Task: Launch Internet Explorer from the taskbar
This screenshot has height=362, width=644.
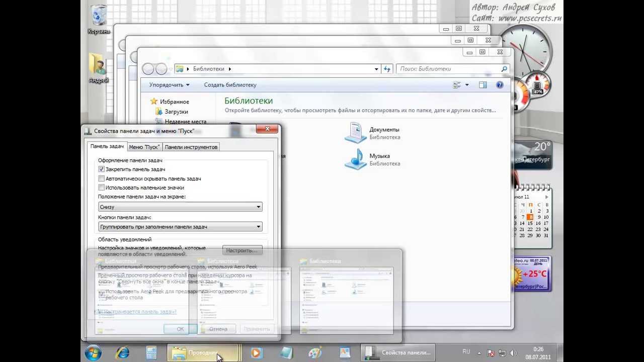Action: [122, 353]
